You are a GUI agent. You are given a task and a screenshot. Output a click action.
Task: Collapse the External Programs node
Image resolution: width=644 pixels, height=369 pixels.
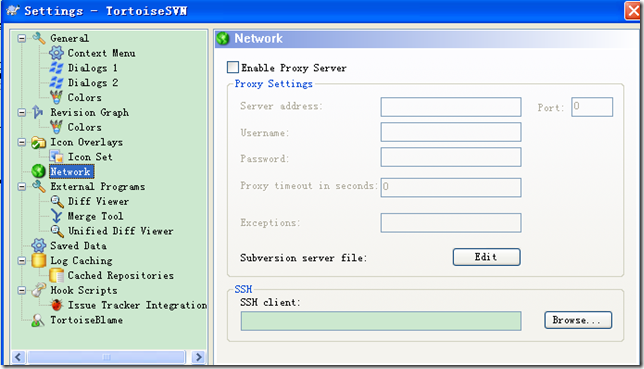22,187
